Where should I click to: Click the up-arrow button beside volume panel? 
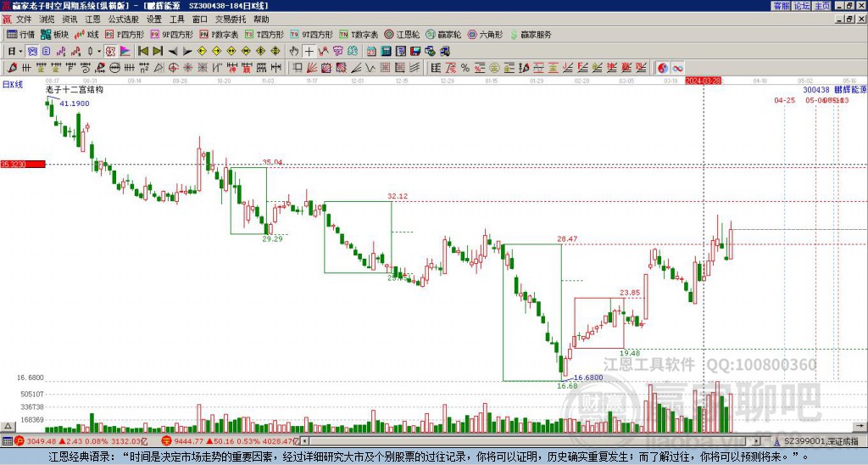coord(7,427)
